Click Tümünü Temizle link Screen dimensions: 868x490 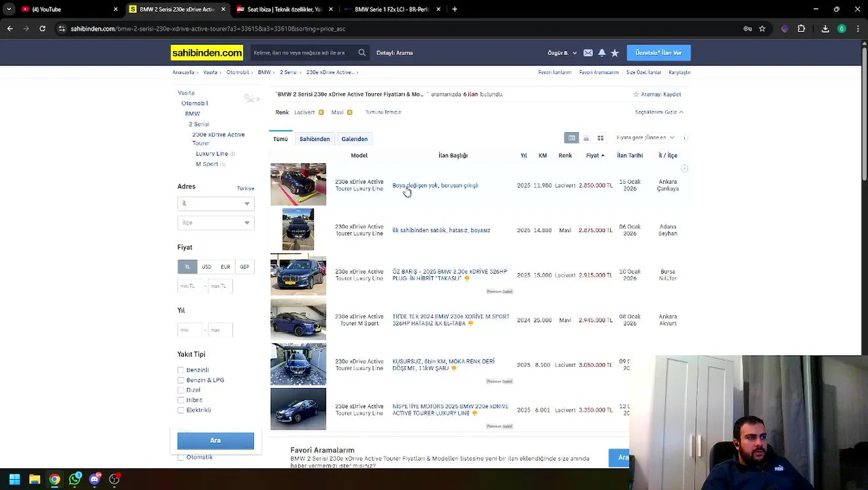383,112
